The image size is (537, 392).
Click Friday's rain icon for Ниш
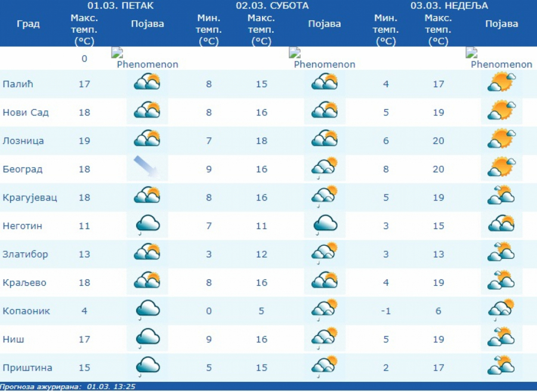147,338
